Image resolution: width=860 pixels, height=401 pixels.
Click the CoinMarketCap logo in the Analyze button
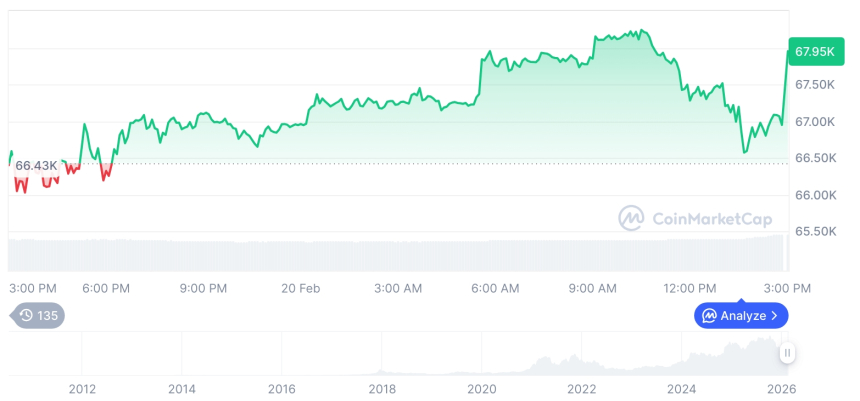[709, 316]
